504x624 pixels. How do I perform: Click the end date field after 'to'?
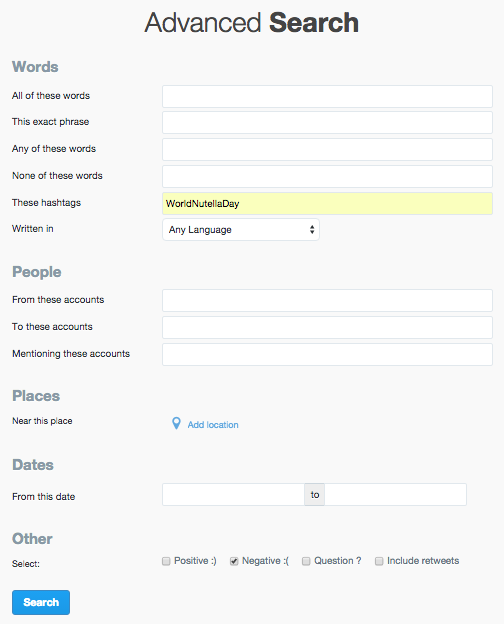coord(395,495)
